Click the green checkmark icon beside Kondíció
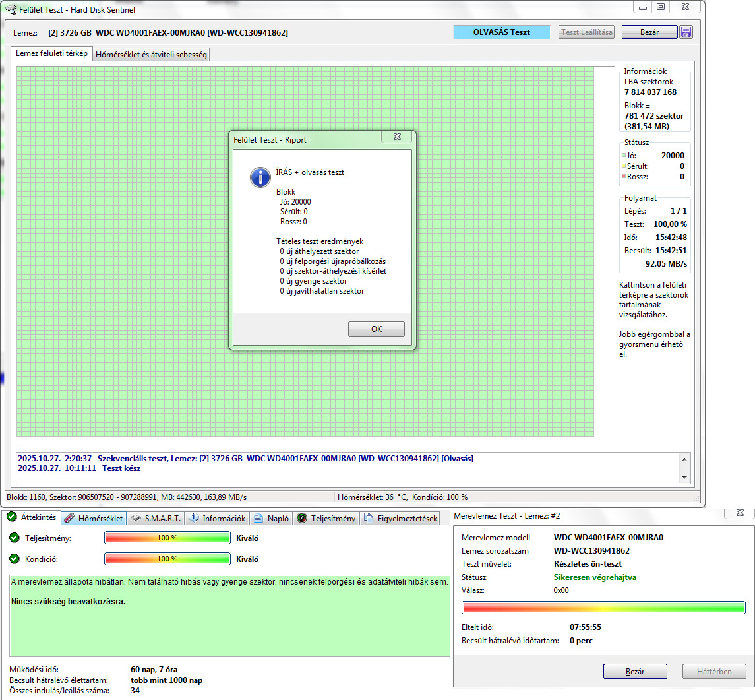 pyautogui.click(x=15, y=559)
